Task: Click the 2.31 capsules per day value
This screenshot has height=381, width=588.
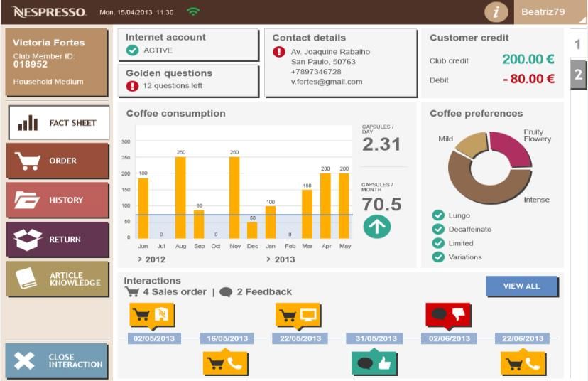Action: pos(381,144)
